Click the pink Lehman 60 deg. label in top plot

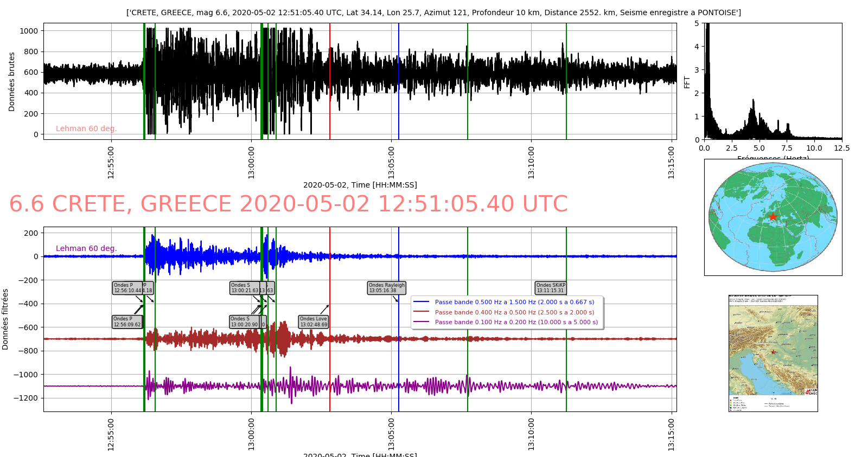click(86, 128)
